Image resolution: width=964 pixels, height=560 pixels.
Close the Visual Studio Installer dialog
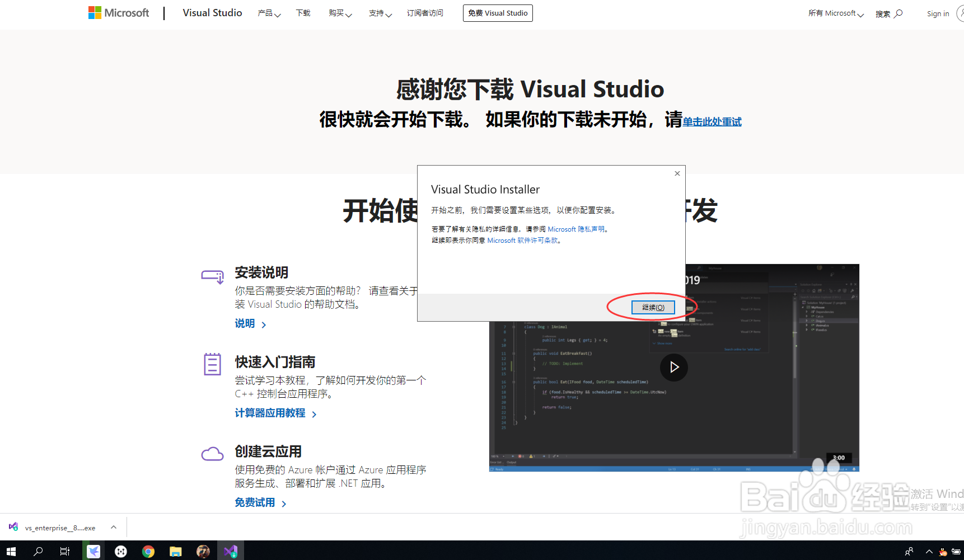(677, 173)
